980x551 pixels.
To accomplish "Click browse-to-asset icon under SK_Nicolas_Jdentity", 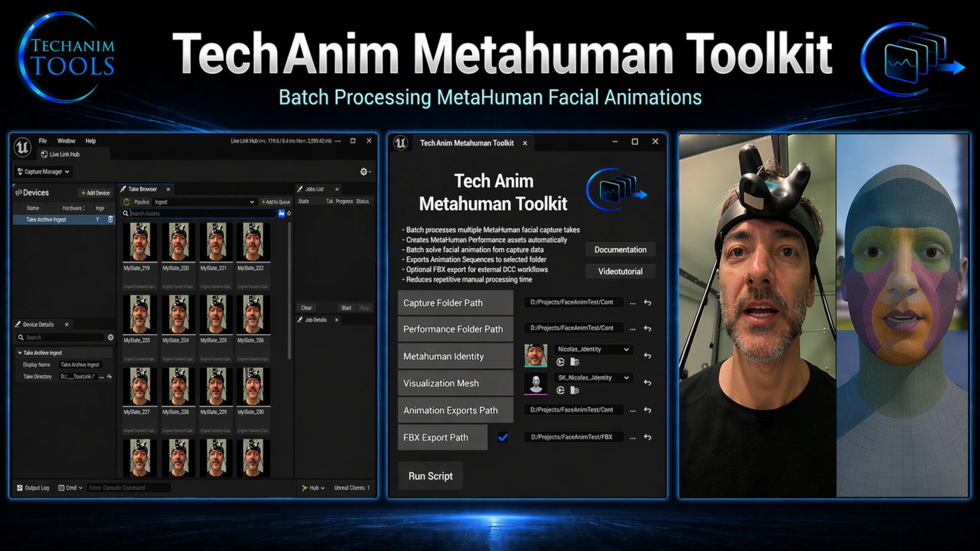I will point(575,390).
